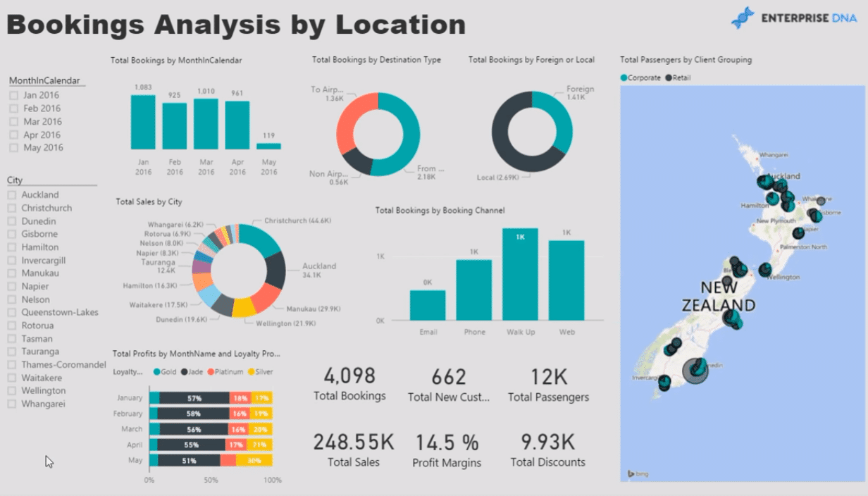Check the Tauranga city filter
The width and height of the screenshot is (868, 496).
click(12, 352)
